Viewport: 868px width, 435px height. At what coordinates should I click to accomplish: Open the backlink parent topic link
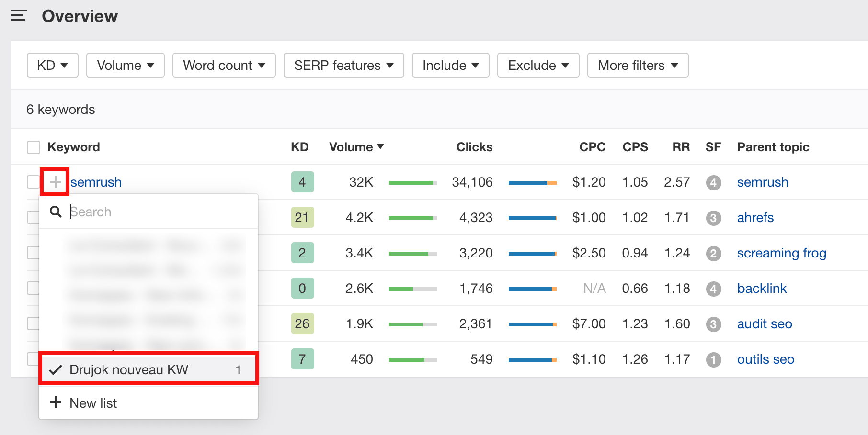click(x=762, y=289)
